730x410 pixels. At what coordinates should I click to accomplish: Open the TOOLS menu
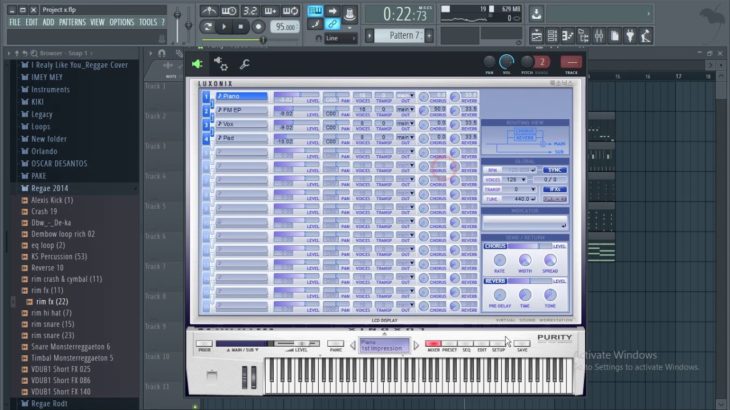(x=148, y=22)
